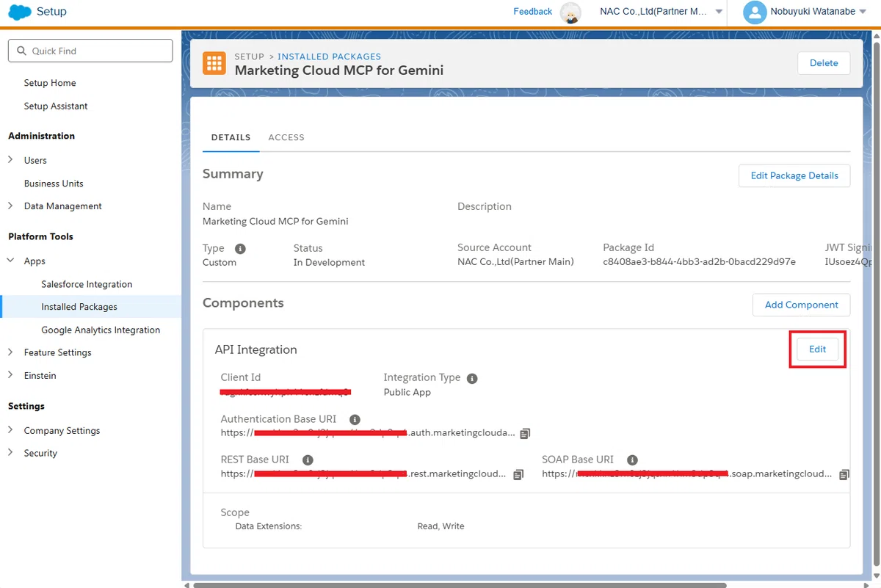This screenshot has height=588, width=881.
Task: Open Setup Assistant in sidebar
Action: [56, 106]
